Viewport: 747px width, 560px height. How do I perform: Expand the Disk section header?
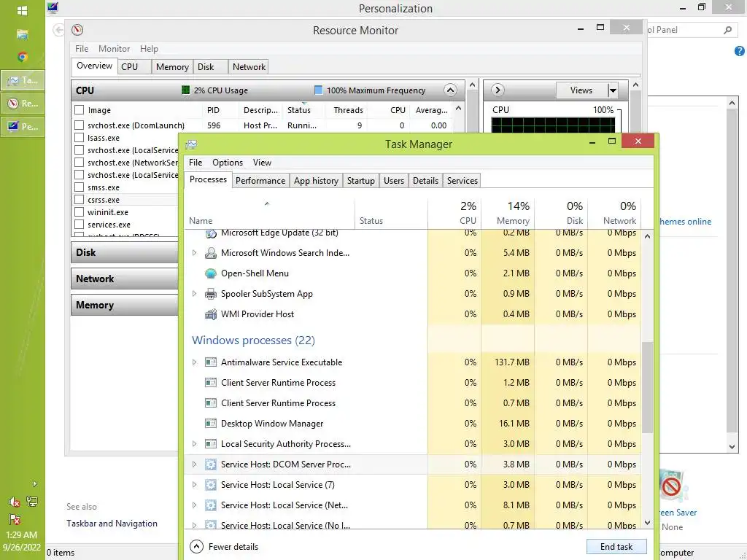coord(125,252)
